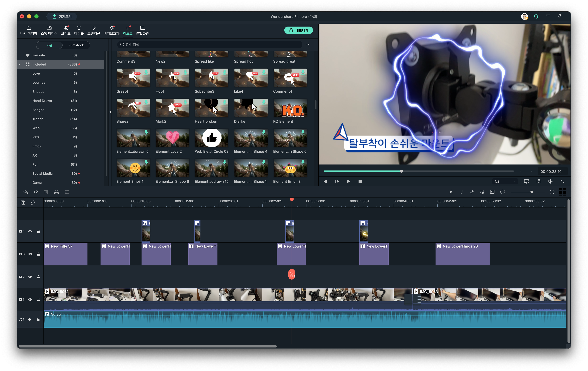Click the delete trash icon in timeline toolbar

(46, 192)
